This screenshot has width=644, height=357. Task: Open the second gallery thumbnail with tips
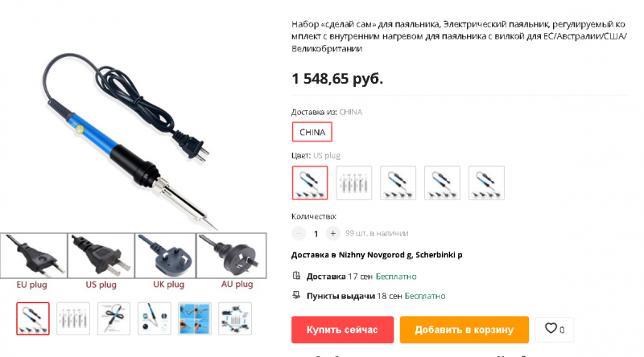(x=73, y=319)
